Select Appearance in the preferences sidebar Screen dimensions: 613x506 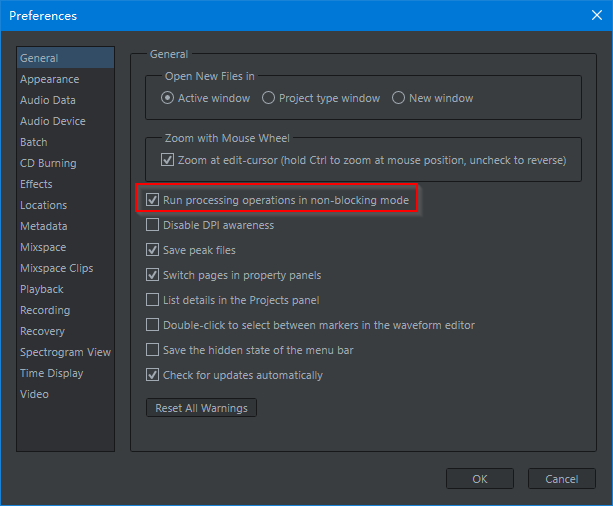coord(49,79)
